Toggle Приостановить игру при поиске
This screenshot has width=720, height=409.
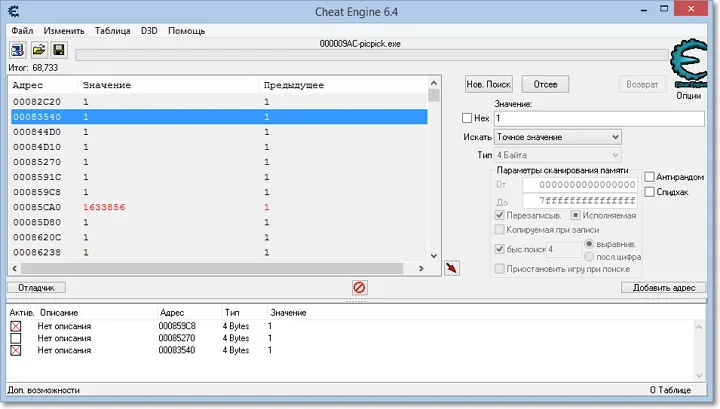pos(500,269)
